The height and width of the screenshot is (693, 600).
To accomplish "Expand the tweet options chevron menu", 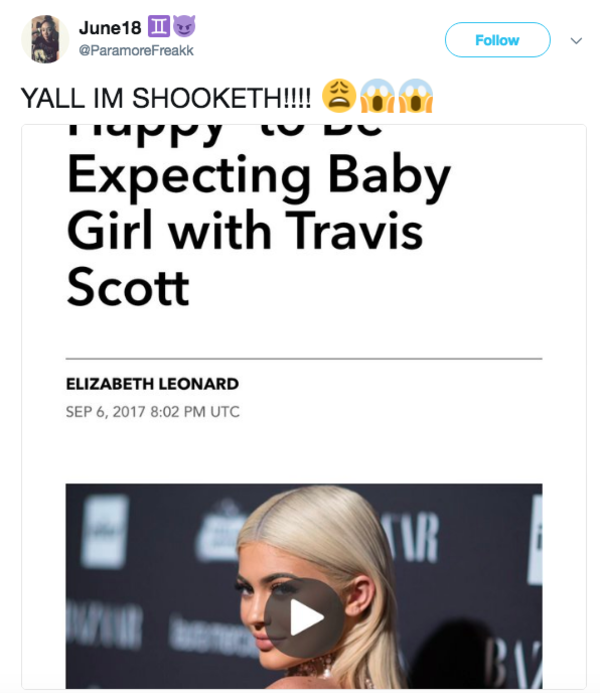I will 576,41.
